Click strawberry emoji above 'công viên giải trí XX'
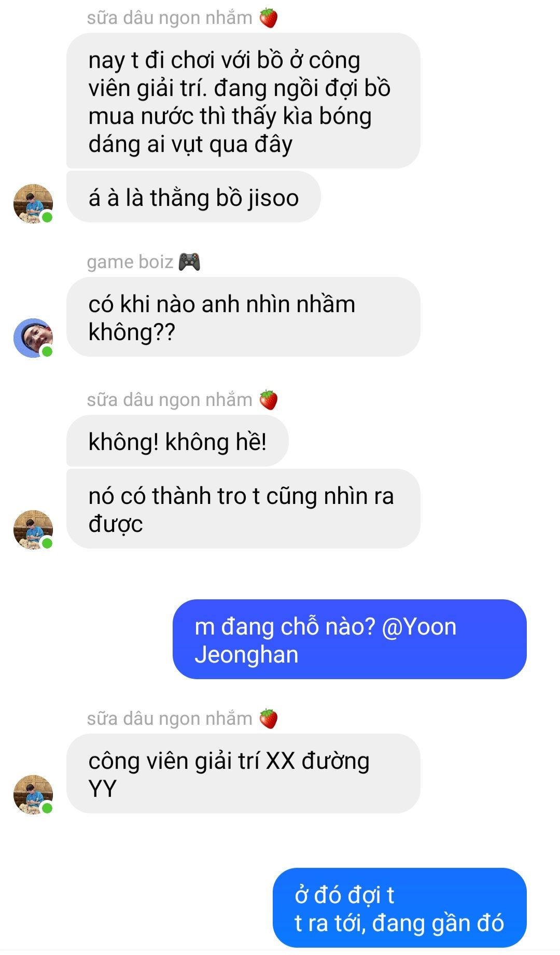The image size is (560, 955). (x=269, y=719)
